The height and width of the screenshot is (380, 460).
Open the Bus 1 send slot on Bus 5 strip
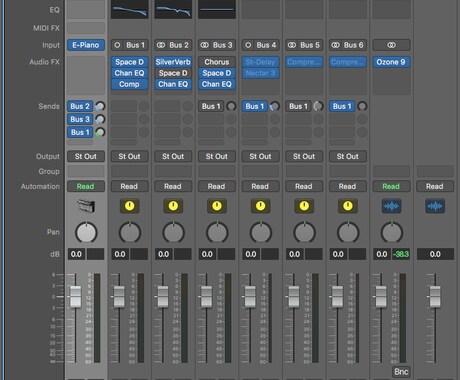click(299, 106)
